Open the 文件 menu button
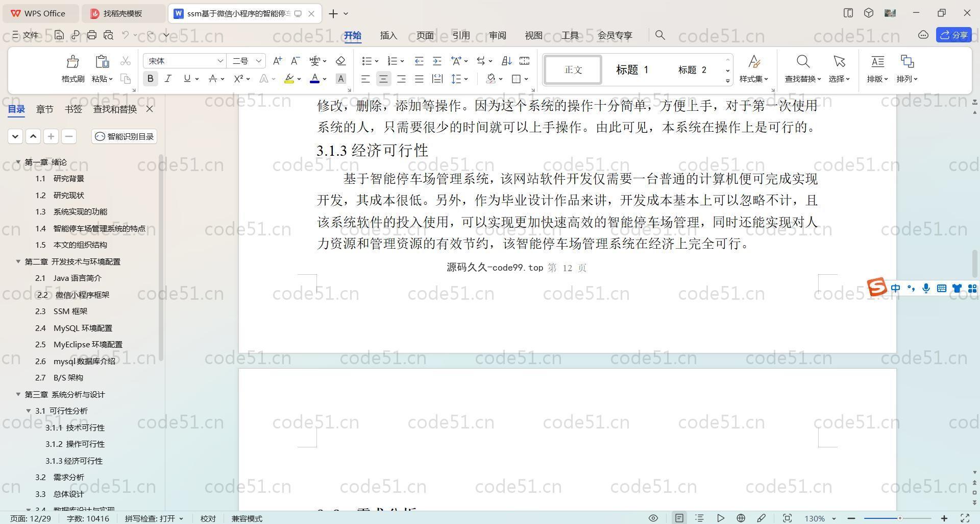The width and height of the screenshot is (980, 524). tap(26, 35)
